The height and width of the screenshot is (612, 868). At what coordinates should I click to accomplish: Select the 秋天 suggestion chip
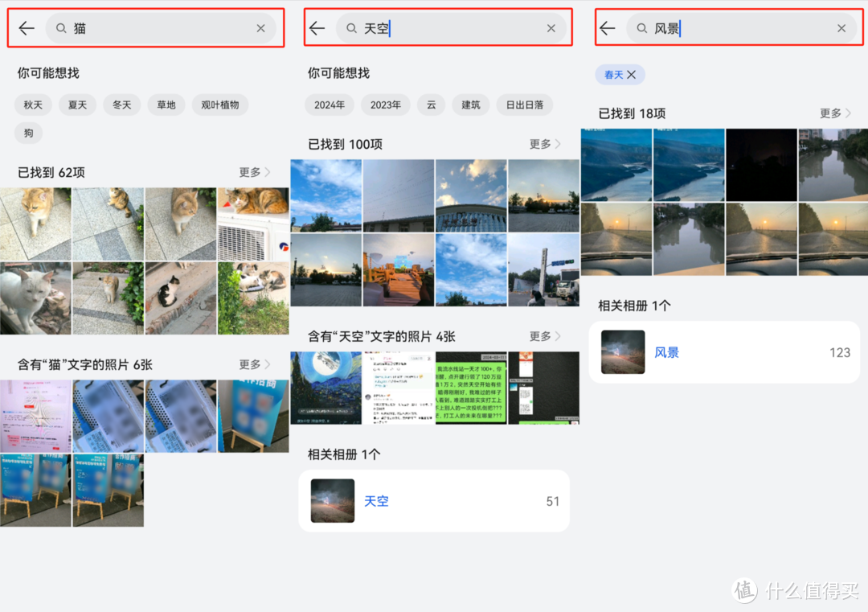click(x=33, y=105)
